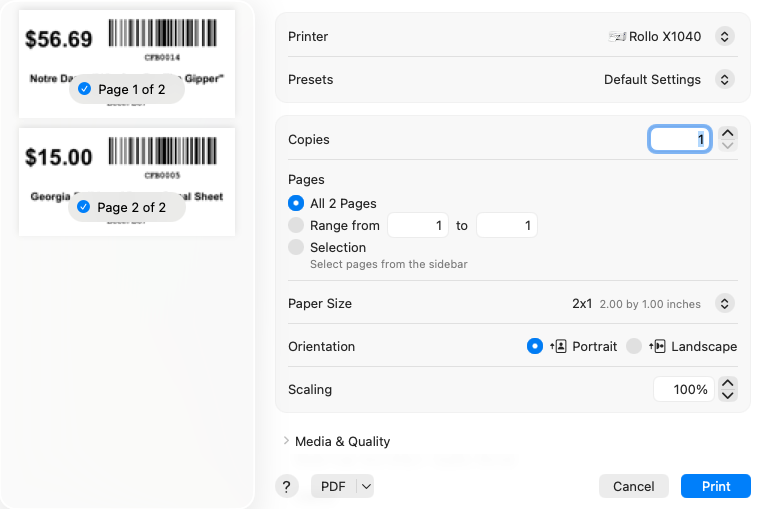Click the PDF button
Image resolution: width=758 pixels, height=509 pixels.
(x=333, y=486)
